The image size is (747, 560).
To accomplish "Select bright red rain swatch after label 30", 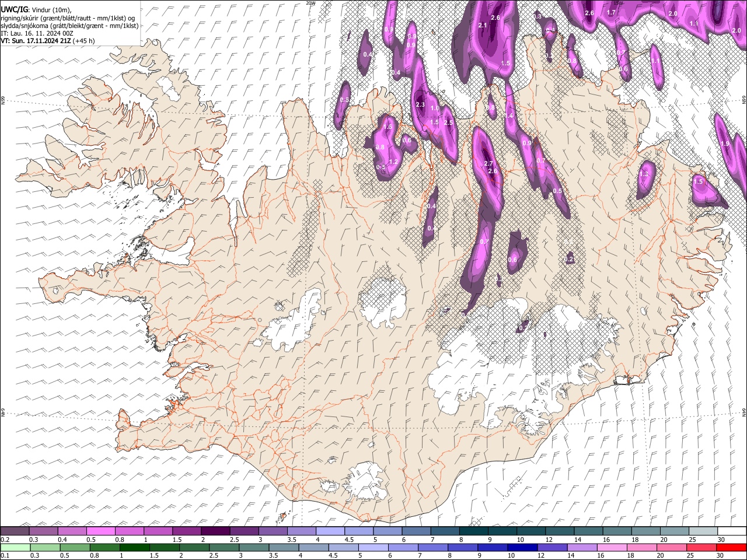I will tap(731, 547).
